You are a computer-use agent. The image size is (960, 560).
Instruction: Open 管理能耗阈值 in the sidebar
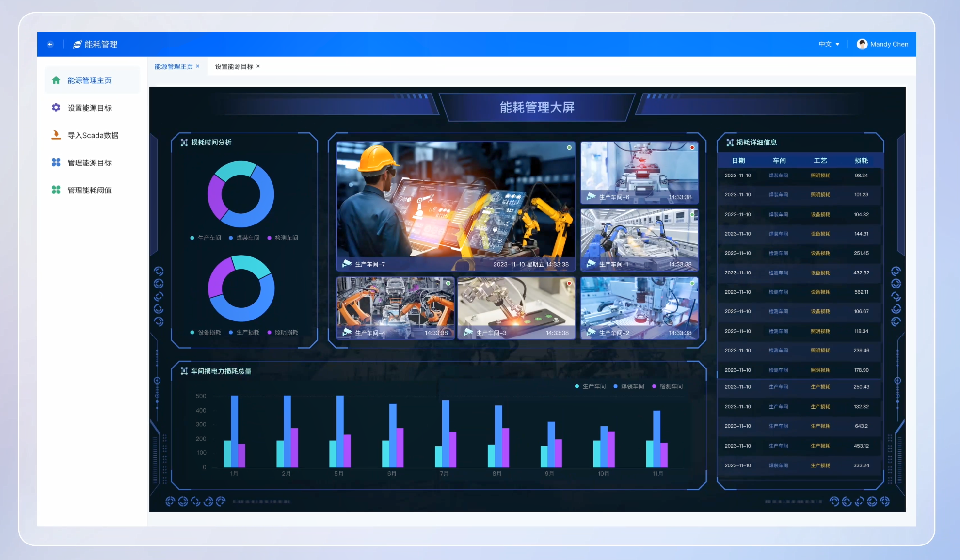pyautogui.click(x=89, y=190)
